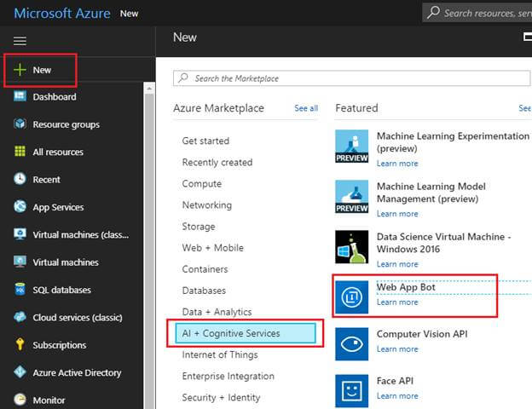This screenshot has width=532, height=409.
Task: Click sidebar scrollbar up arrow
Action: [149, 88]
